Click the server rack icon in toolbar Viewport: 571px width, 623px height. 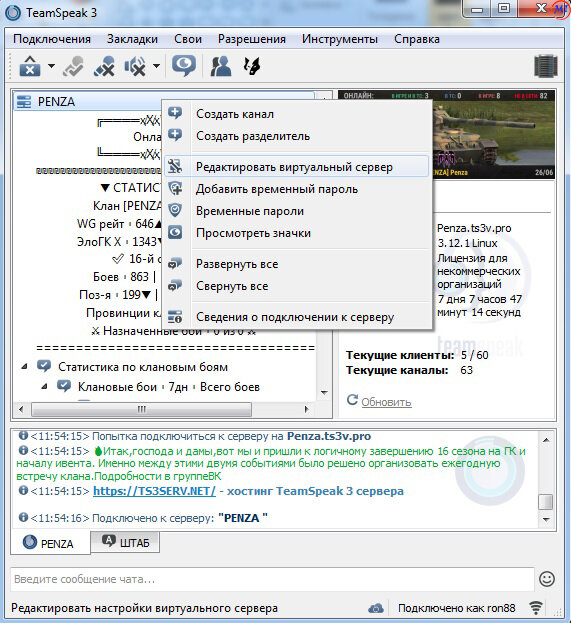(546, 66)
